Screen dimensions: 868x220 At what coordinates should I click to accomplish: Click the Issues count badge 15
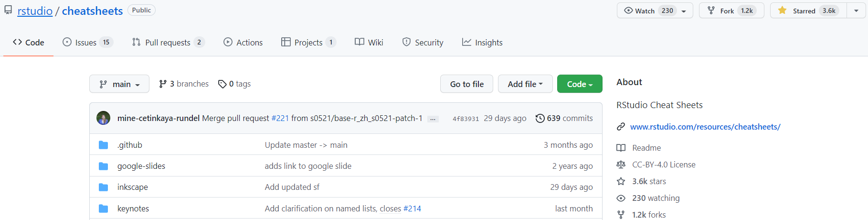click(106, 42)
